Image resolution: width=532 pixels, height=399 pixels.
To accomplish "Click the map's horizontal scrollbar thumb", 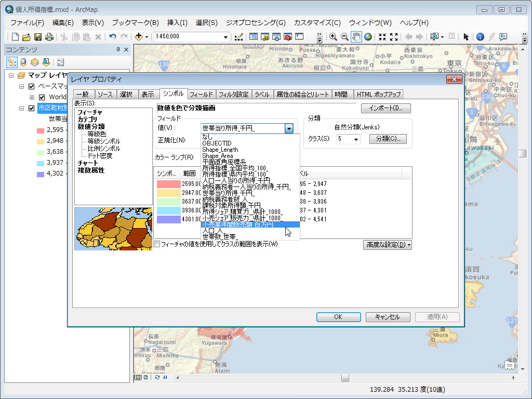I will click(x=345, y=378).
